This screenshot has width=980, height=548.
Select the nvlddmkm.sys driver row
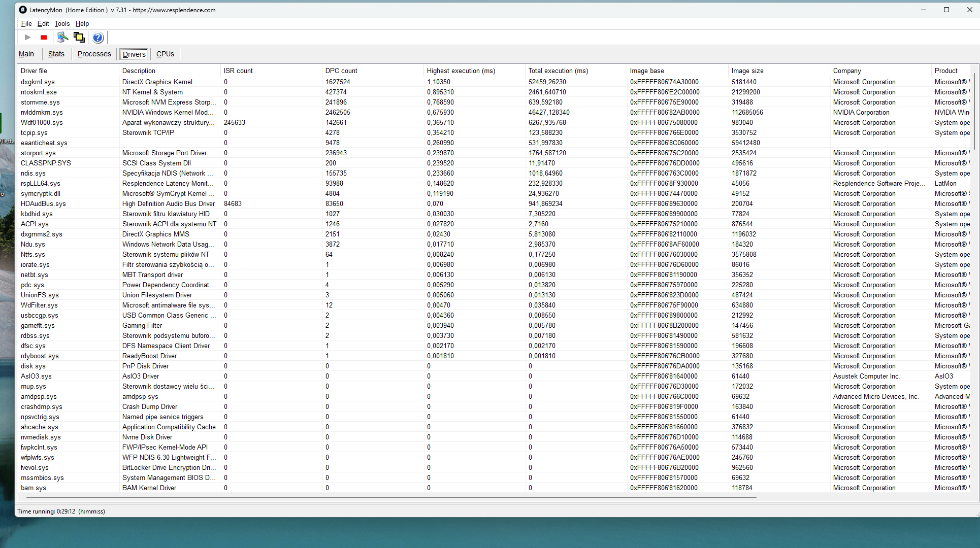point(42,112)
